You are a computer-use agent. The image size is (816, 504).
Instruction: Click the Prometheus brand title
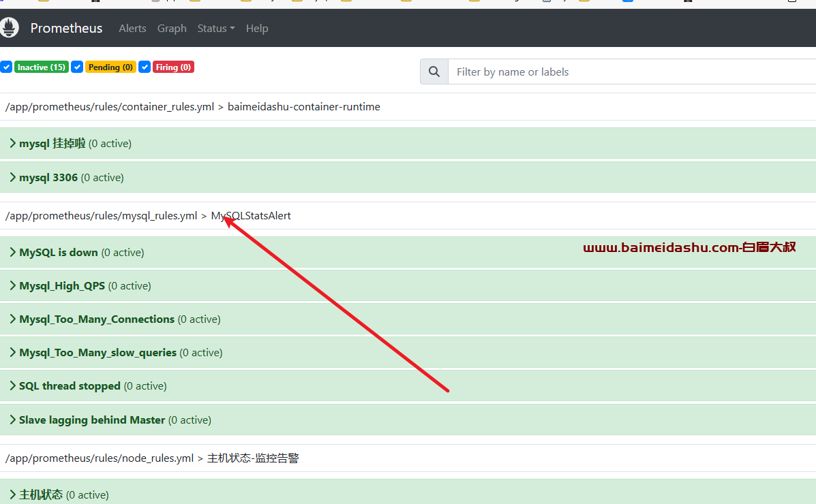66,28
